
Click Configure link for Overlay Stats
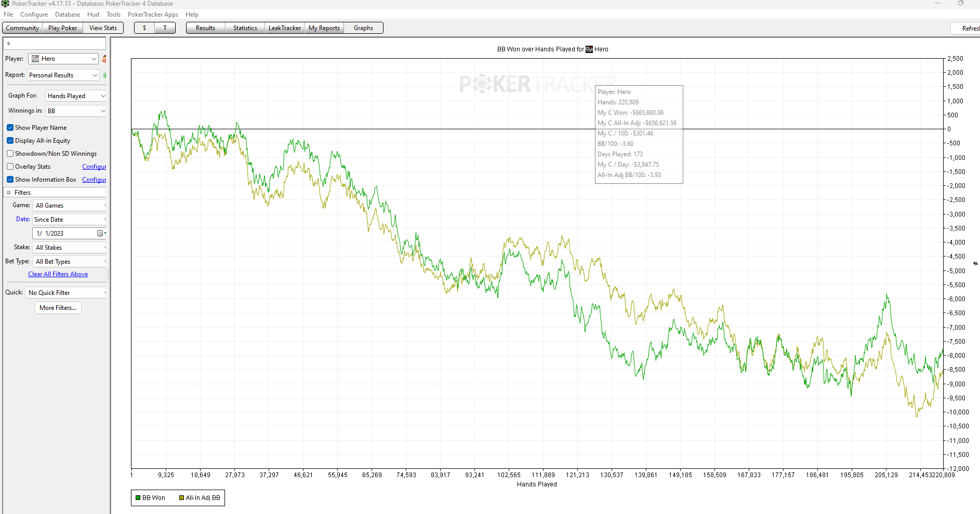94,167
